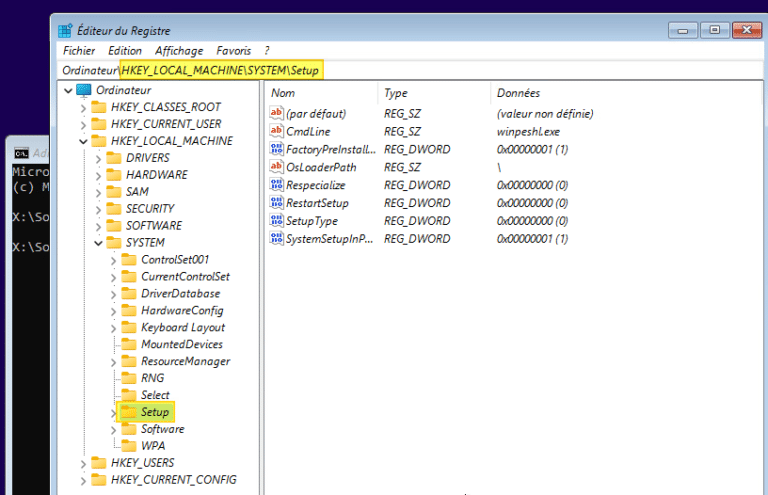This screenshot has width=768, height=495.
Task: Open the Fichier menu
Action: click(x=79, y=50)
